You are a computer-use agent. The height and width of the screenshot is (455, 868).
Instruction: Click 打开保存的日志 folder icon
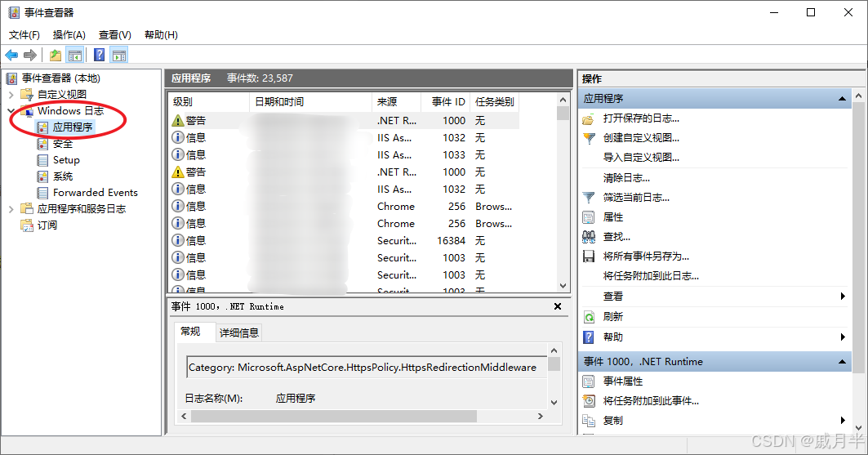point(589,118)
